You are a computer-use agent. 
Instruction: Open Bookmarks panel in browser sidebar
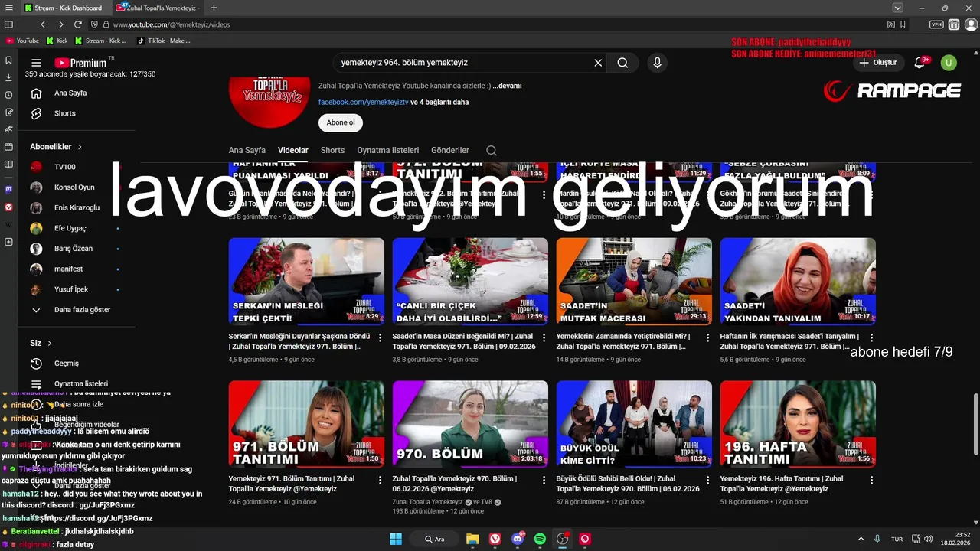[8, 60]
